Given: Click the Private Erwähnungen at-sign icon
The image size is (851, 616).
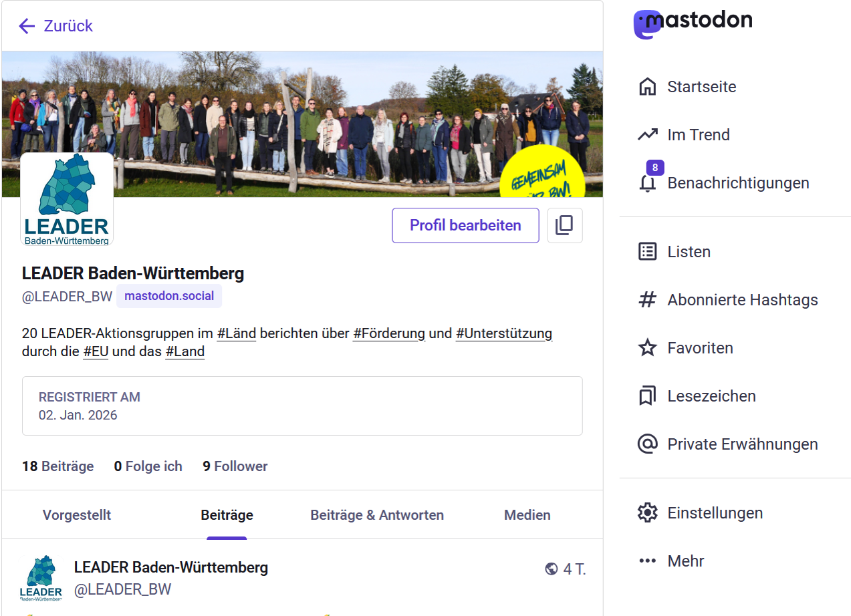Looking at the screenshot, I should (647, 444).
